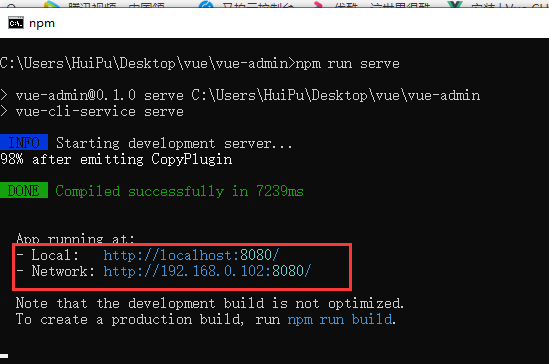
Task: Click the green DONE badge
Action: 24,190
